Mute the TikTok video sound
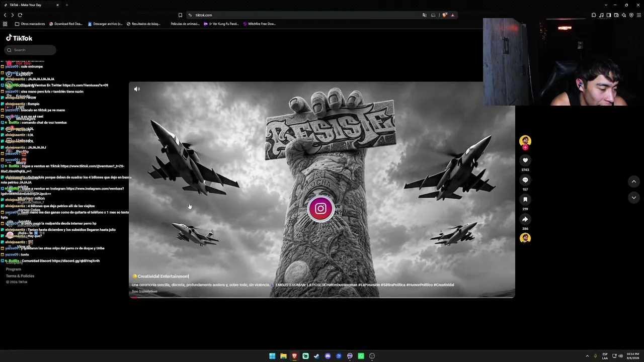Screen dimensions: 644x362 [137, 89]
